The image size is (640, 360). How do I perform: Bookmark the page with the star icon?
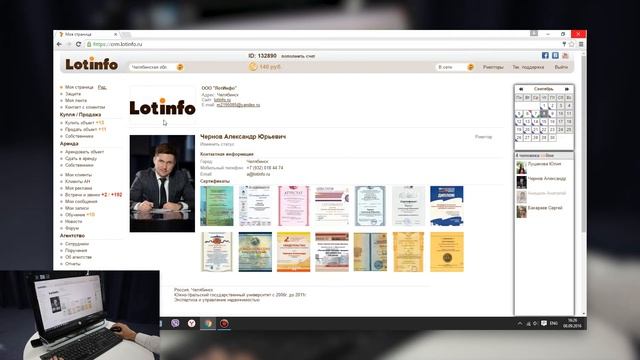[x=572, y=44]
